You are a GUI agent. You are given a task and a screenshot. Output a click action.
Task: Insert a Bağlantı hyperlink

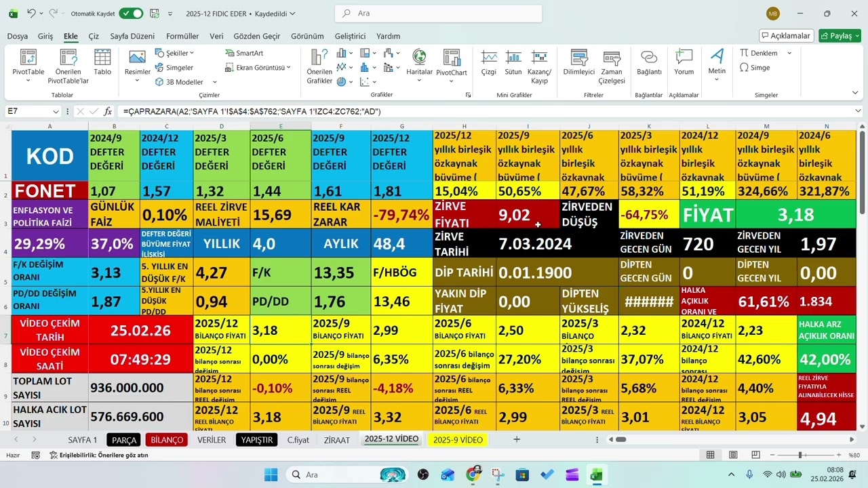(649, 61)
